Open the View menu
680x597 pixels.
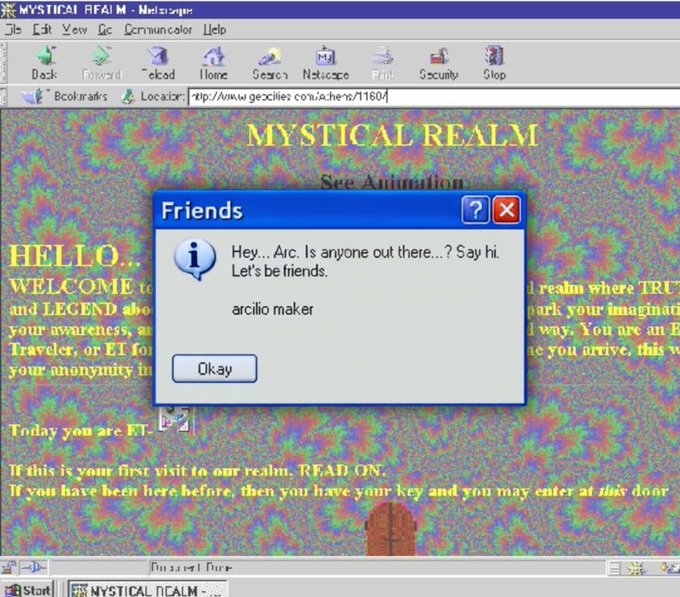click(74, 29)
